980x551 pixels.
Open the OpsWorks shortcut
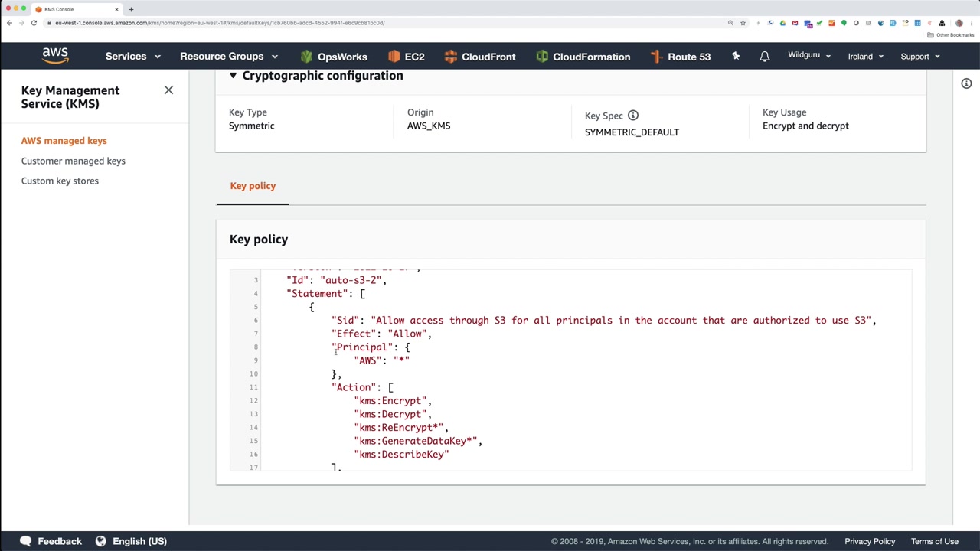point(334,57)
